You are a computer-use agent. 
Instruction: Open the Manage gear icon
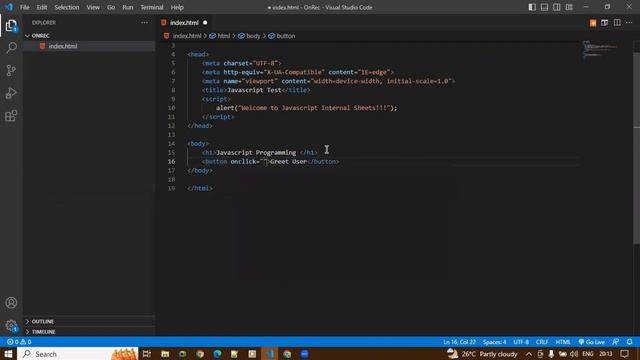[x=11, y=326]
